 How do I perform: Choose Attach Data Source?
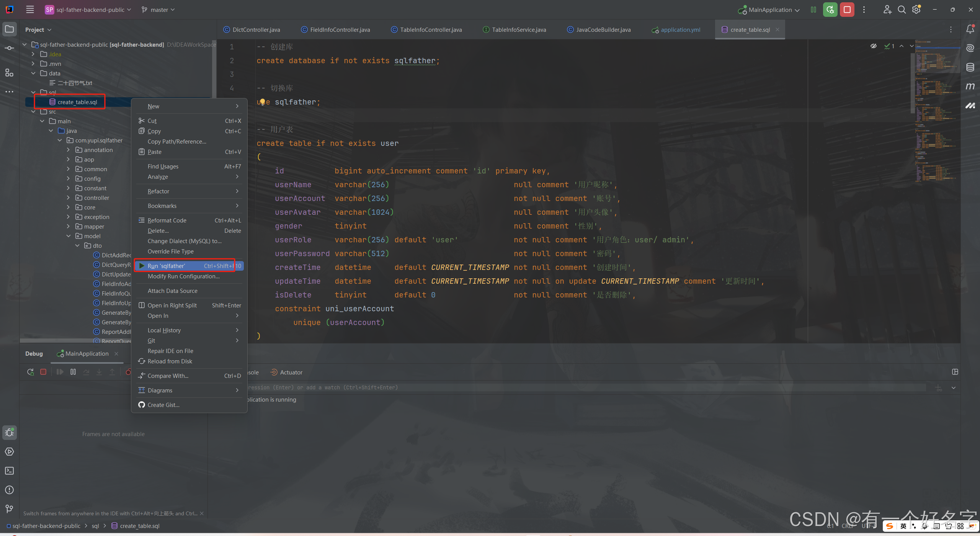click(189, 291)
